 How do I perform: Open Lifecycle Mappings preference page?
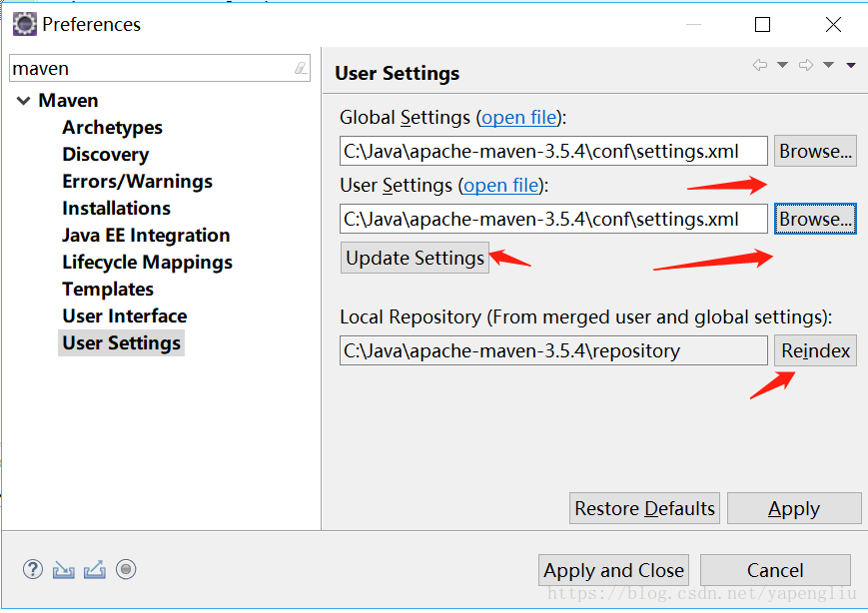(x=147, y=263)
